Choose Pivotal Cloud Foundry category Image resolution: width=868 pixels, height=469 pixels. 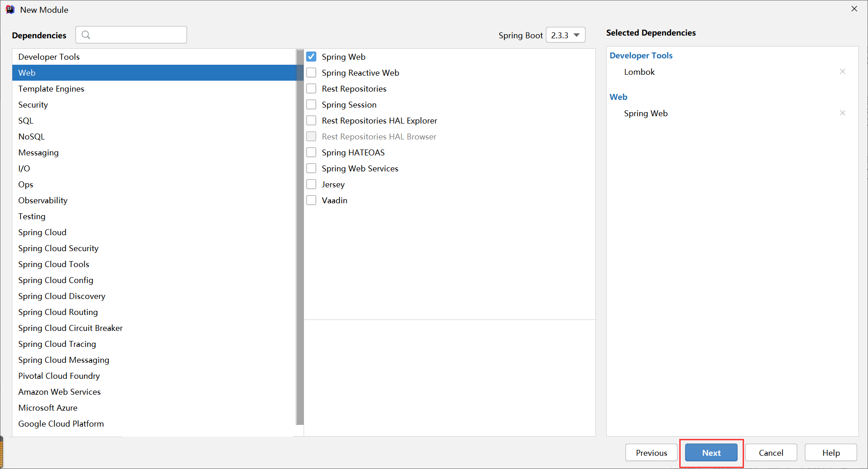[x=154, y=376]
